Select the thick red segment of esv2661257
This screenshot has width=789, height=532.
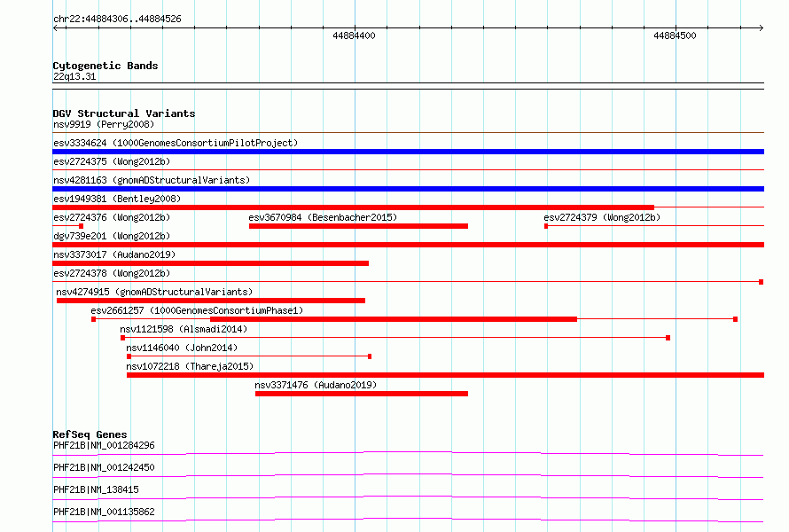394,319
